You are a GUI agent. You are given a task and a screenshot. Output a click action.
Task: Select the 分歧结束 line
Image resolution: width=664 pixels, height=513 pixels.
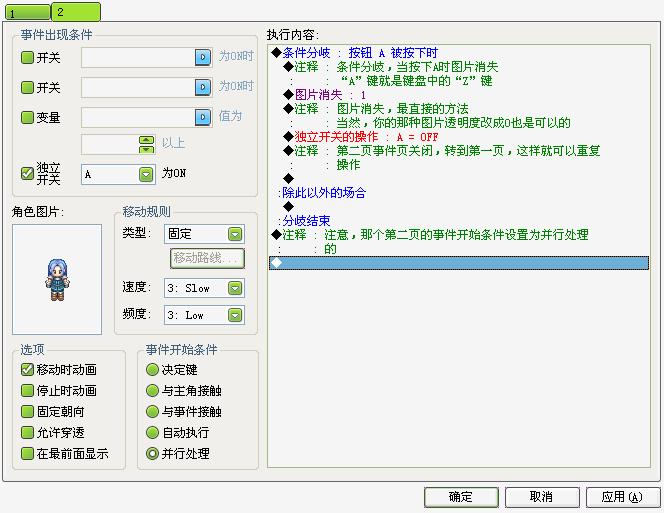(306, 221)
